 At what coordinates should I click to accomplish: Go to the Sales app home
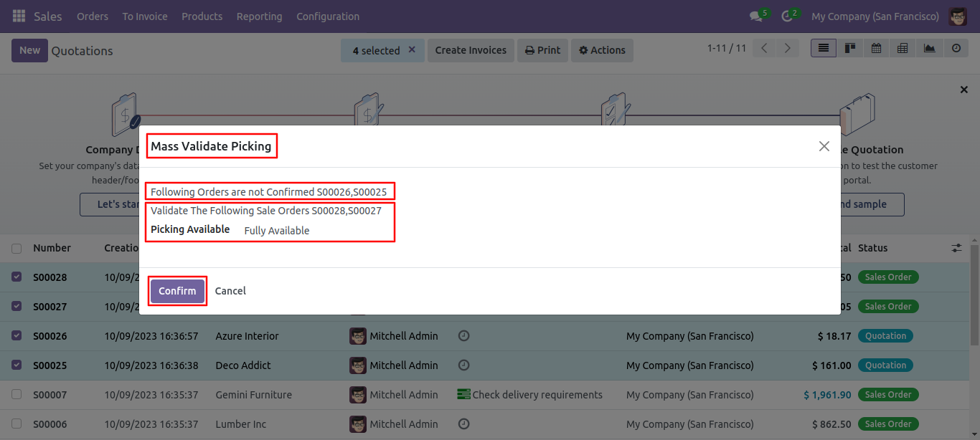pos(48,16)
